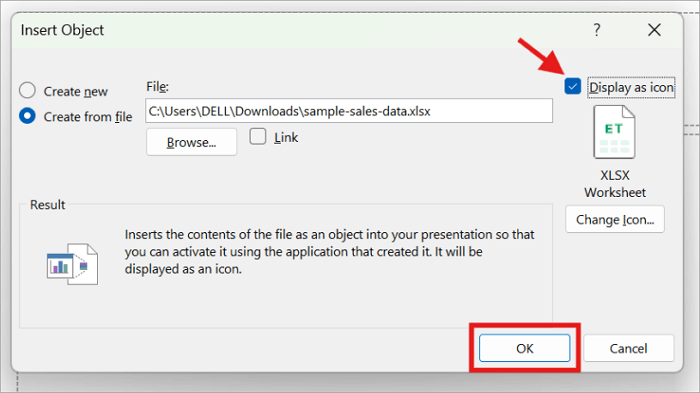Close the Insert Object dialog with X
700x393 pixels.
tap(654, 30)
